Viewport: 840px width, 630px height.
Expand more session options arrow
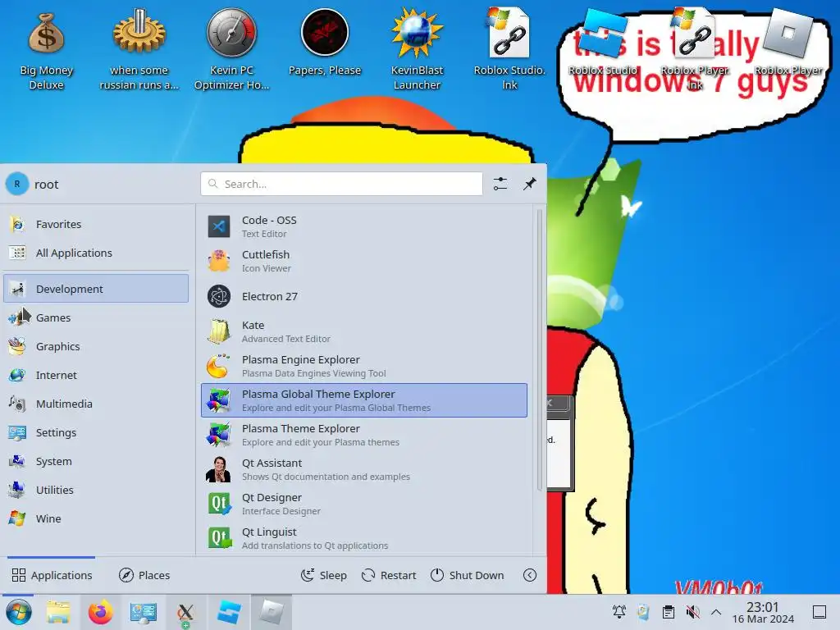[529, 575]
